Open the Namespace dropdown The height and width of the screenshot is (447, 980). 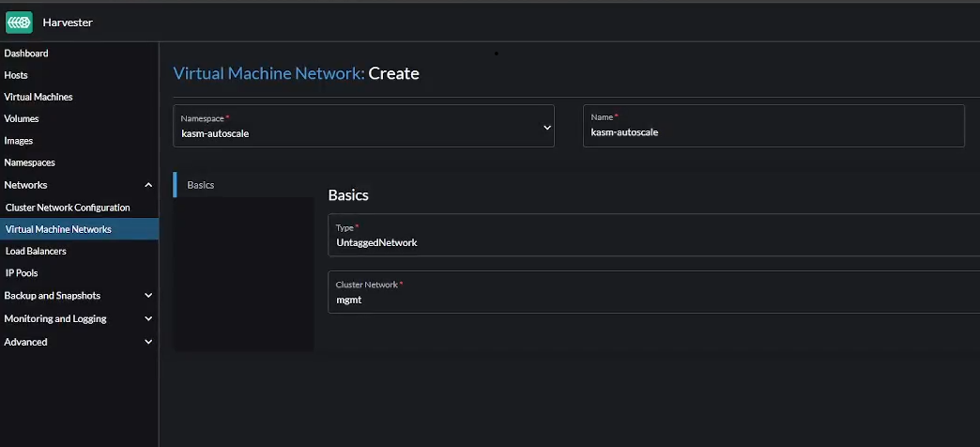coord(364,127)
